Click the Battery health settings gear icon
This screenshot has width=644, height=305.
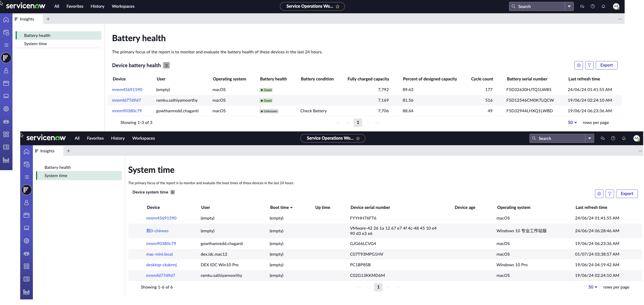579,65
